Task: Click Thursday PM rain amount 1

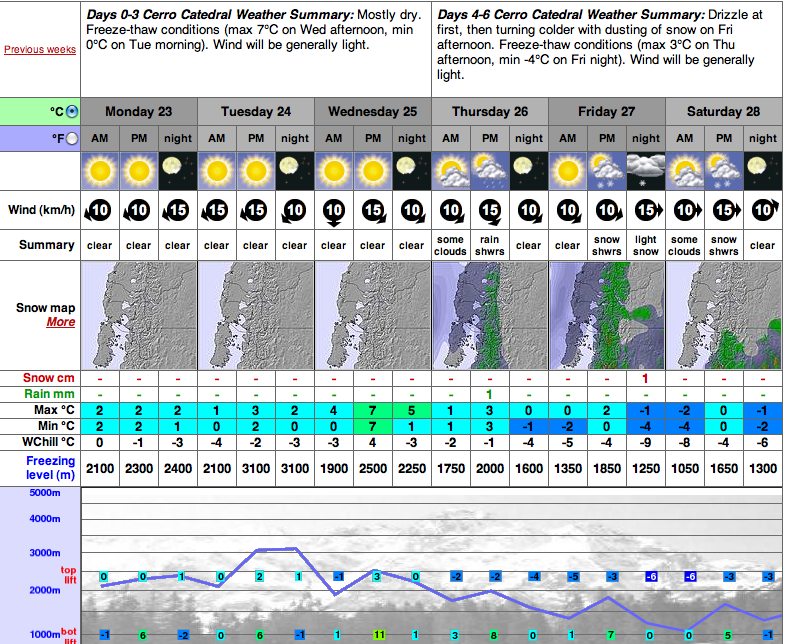Action: (490, 394)
